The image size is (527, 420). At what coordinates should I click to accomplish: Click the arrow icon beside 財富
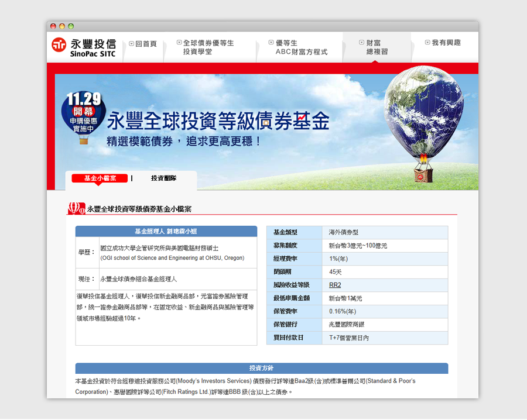pos(362,42)
